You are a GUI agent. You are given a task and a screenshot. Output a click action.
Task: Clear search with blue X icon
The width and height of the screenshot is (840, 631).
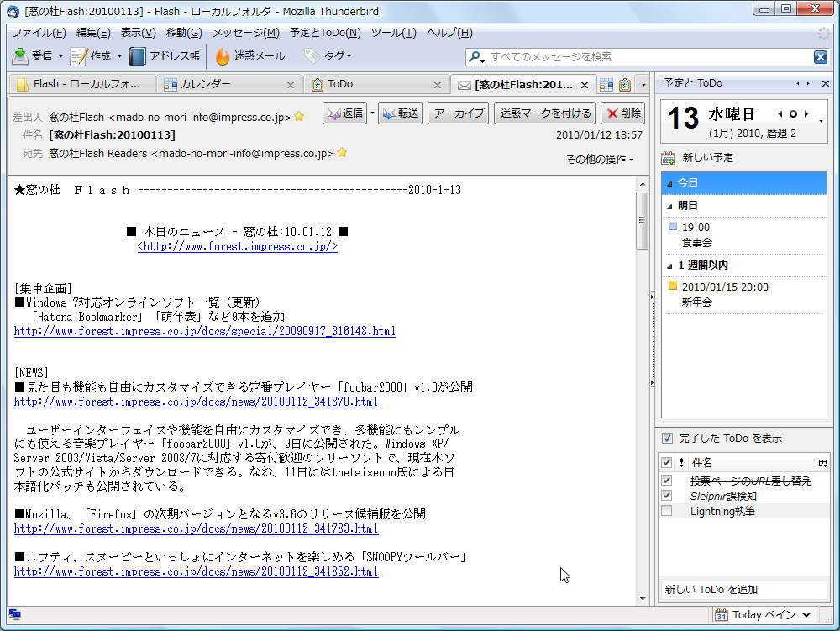click(820, 57)
